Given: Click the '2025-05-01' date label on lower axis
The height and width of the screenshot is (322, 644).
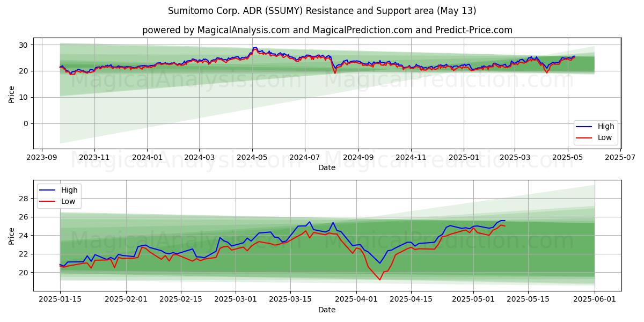Looking at the screenshot, I should click(x=474, y=299).
